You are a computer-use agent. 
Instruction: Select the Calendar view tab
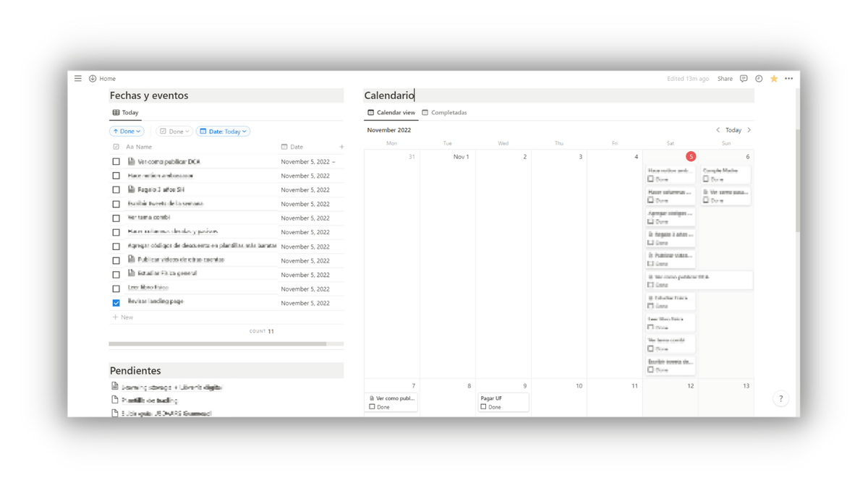(x=391, y=113)
